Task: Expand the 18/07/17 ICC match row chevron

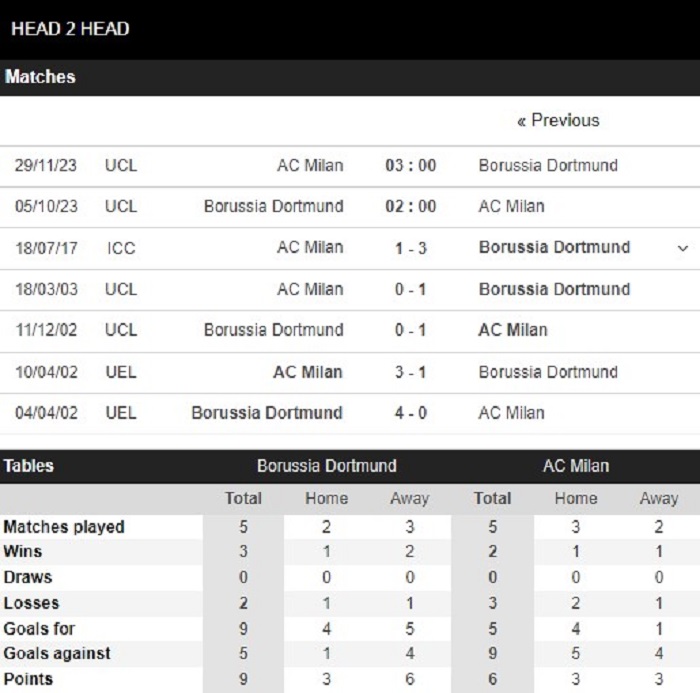Action: point(683,247)
